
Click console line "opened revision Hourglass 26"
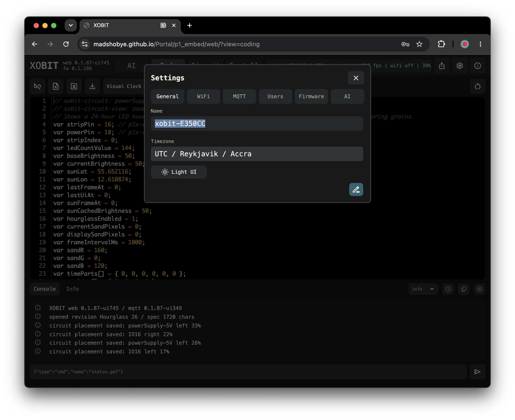tap(122, 317)
